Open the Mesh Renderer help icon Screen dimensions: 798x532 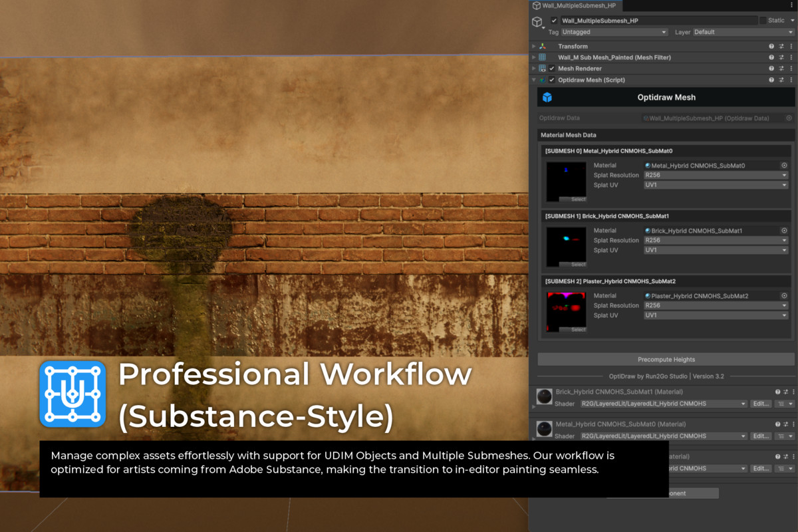(771, 68)
